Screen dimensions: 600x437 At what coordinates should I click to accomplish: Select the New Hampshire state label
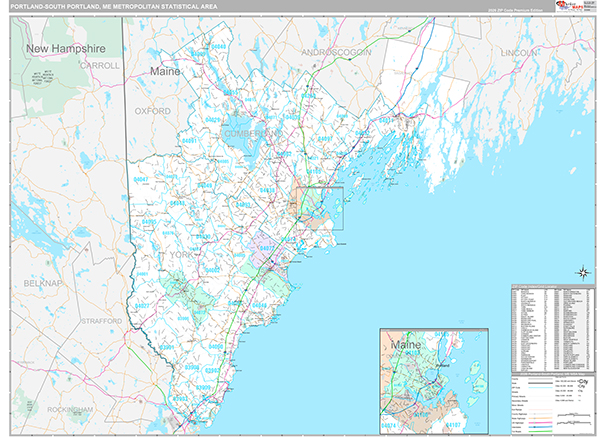(x=64, y=48)
